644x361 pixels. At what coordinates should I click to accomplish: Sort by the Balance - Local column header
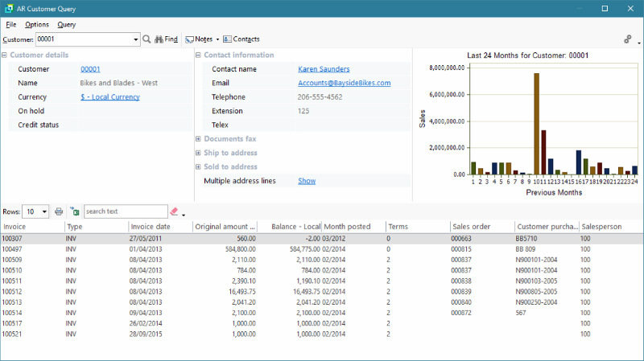point(289,227)
